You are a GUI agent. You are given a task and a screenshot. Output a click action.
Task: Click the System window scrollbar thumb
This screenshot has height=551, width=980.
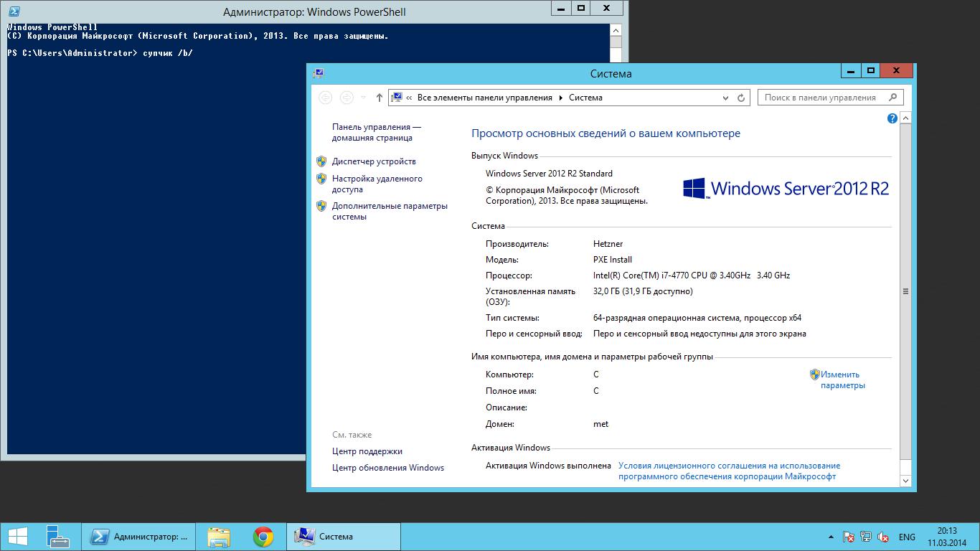pyautogui.click(x=905, y=291)
